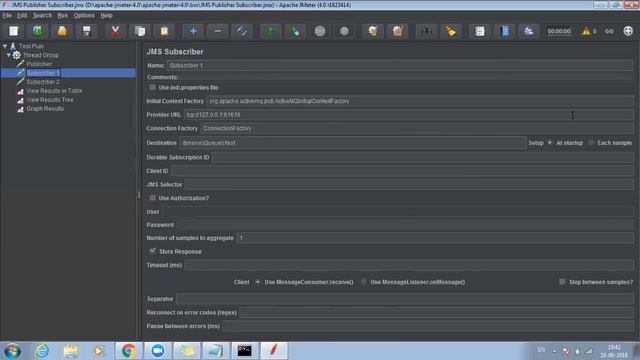Open the File menu

[7, 16]
